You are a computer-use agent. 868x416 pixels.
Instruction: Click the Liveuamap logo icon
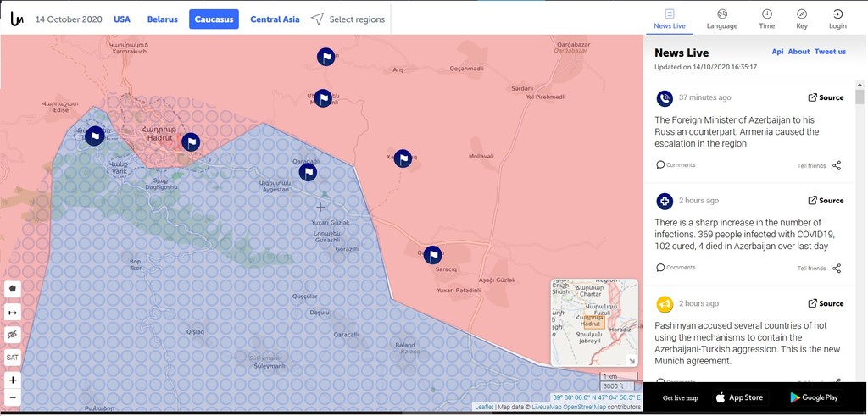pos(17,19)
